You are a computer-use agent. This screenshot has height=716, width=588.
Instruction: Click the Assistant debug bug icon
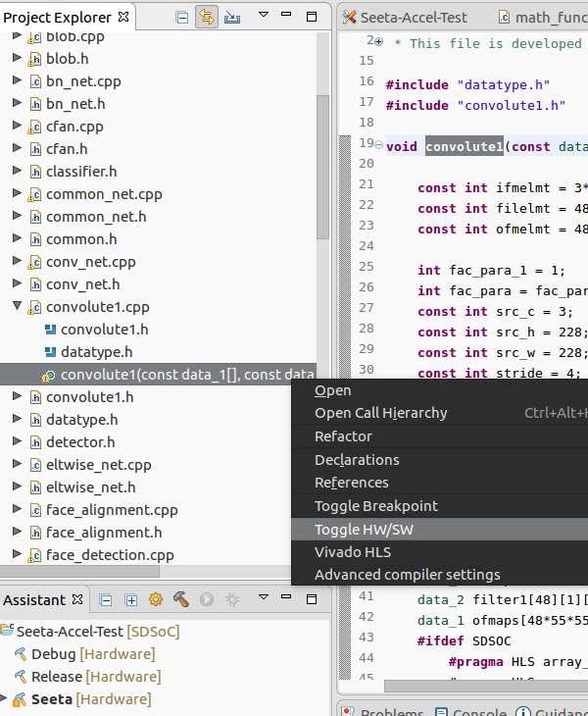coord(232,599)
